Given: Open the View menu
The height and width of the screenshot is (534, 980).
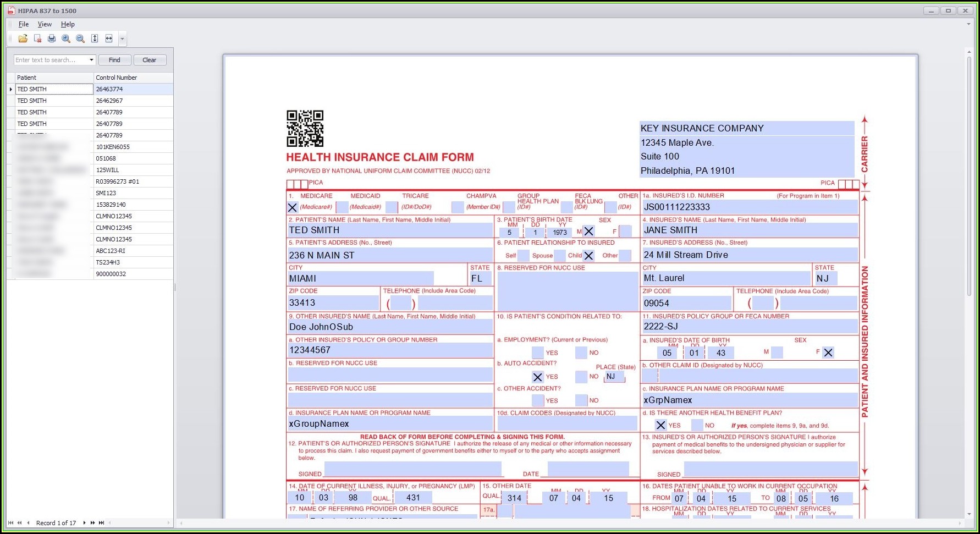Looking at the screenshot, I should pyautogui.click(x=45, y=24).
